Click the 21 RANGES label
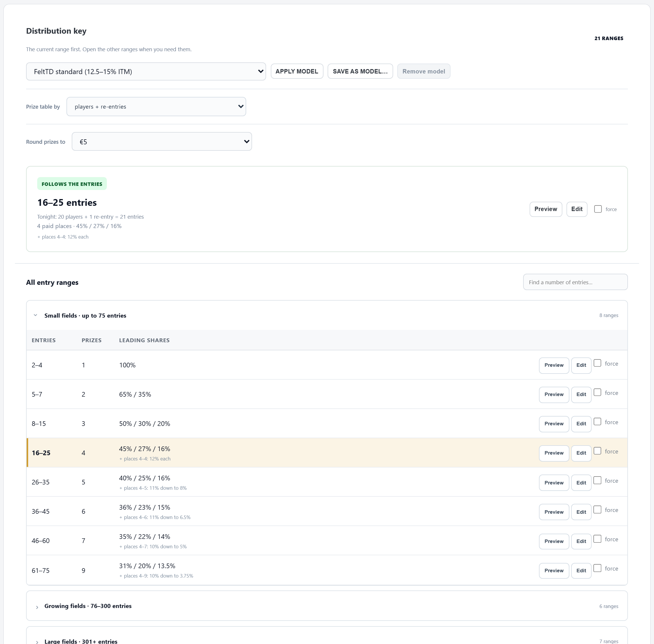This screenshot has width=654, height=644. 609,38
